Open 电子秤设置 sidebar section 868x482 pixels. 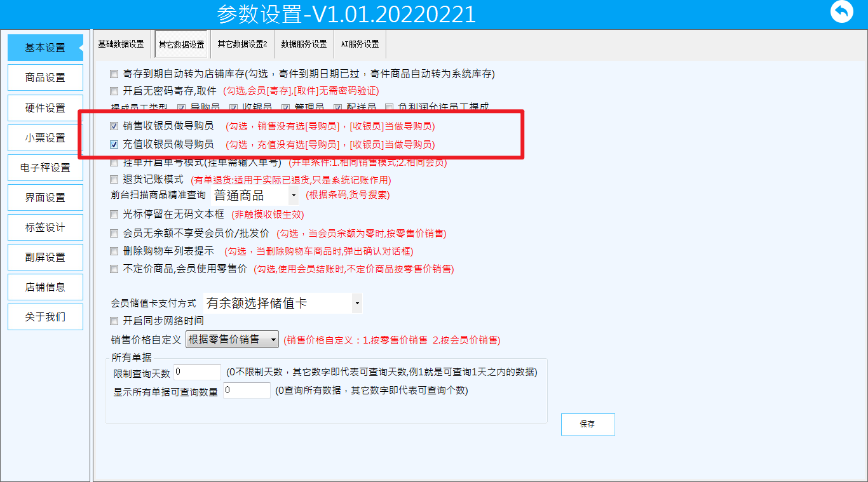click(x=45, y=168)
